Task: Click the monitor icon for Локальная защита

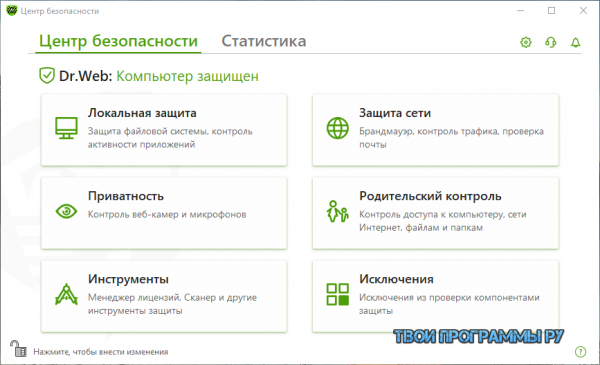Action: click(66, 128)
